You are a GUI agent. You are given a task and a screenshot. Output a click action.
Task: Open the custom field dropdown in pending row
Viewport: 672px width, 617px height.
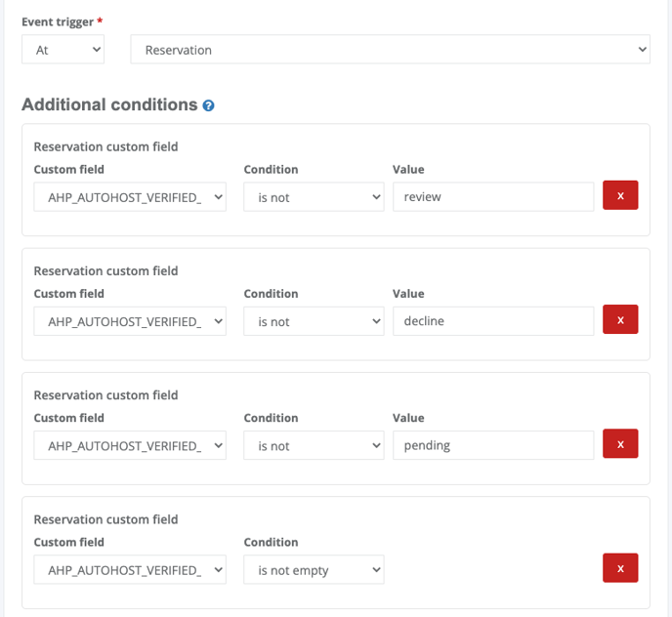[x=130, y=445]
